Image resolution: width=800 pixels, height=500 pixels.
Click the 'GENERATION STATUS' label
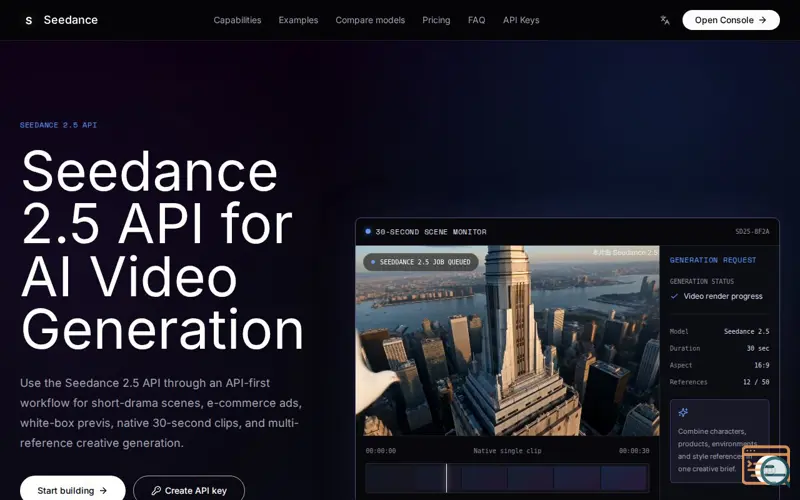[x=702, y=282]
